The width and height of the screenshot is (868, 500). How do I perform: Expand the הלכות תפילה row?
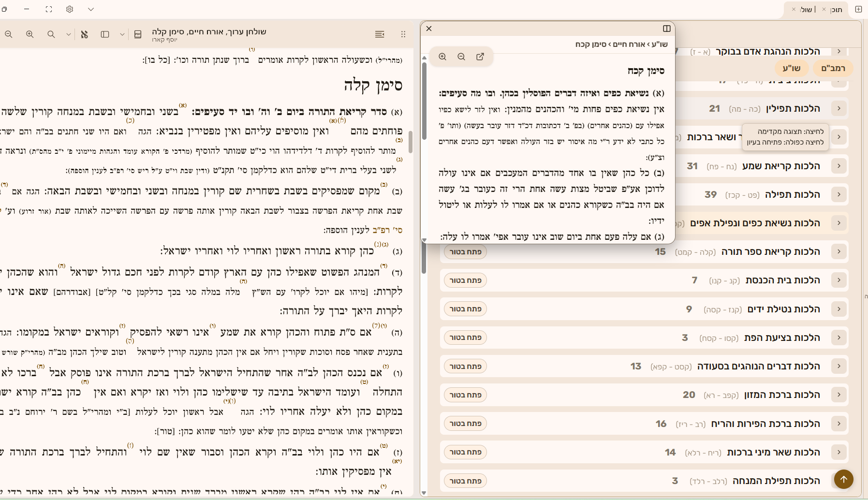(x=839, y=194)
